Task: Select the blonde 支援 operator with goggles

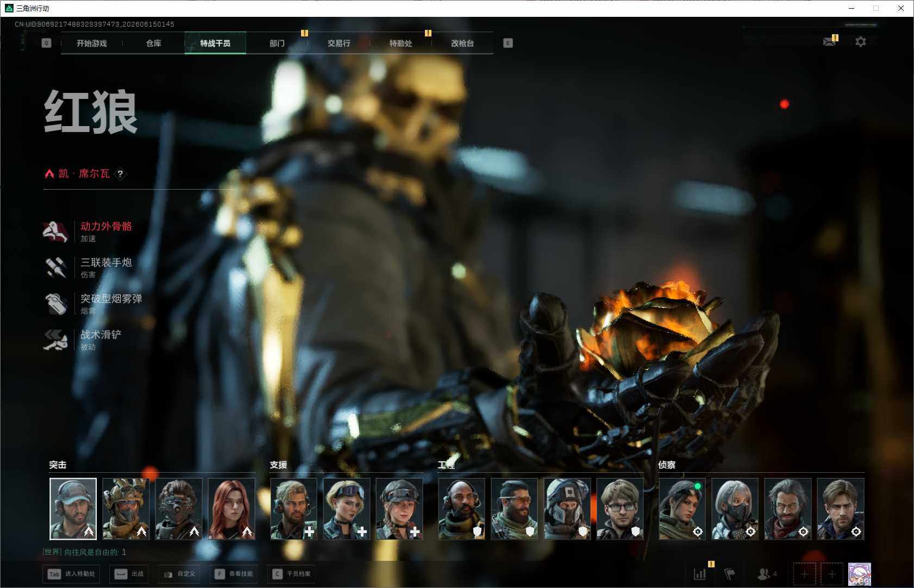Action: (346, 509)
